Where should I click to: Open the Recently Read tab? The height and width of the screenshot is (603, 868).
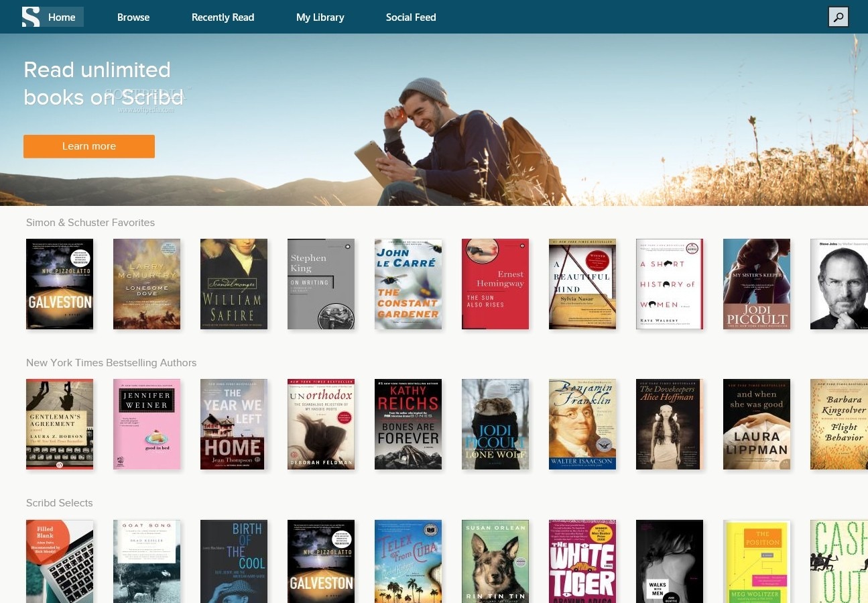click(223, 17)
